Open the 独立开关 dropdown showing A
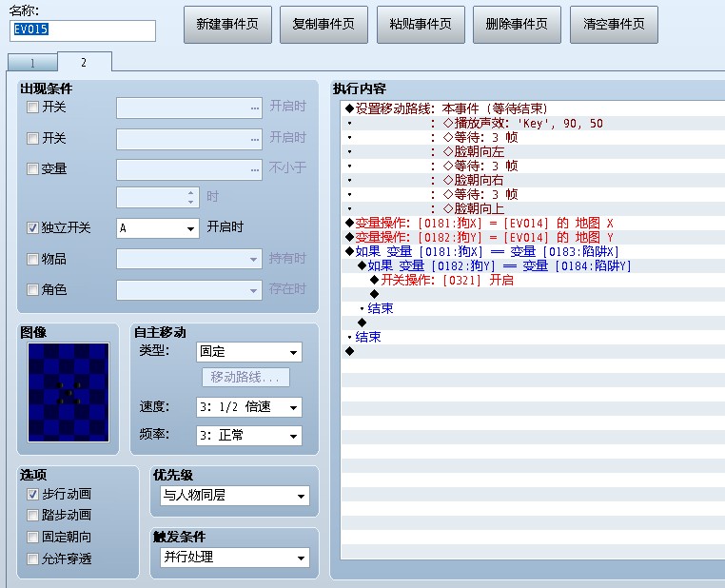The height and width of the screenshot is (588, 725). click(158, 228)
